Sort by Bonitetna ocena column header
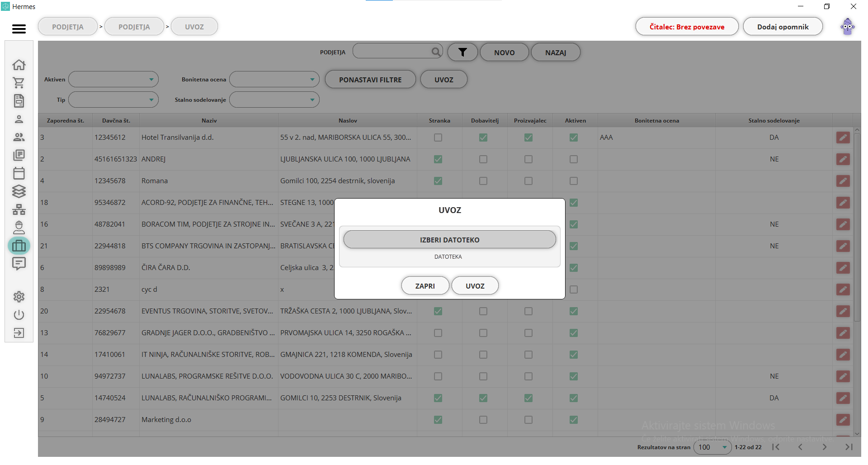Image resolution: width=868 pixels, height=465 pixels. [x=656, y=120]
